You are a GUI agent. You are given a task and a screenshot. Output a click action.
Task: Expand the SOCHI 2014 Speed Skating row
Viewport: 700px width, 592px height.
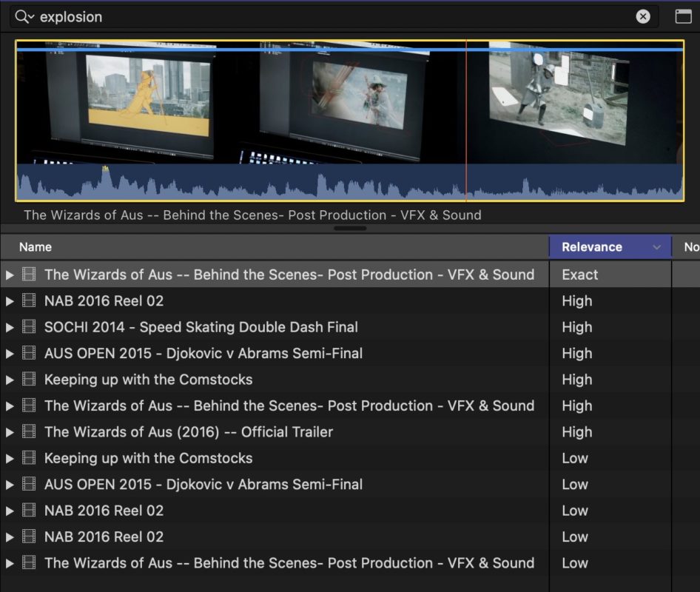(x=10, y=328)
